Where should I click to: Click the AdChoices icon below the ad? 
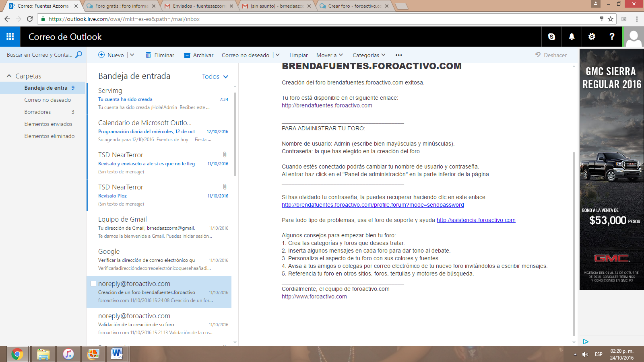pos(586,341)
